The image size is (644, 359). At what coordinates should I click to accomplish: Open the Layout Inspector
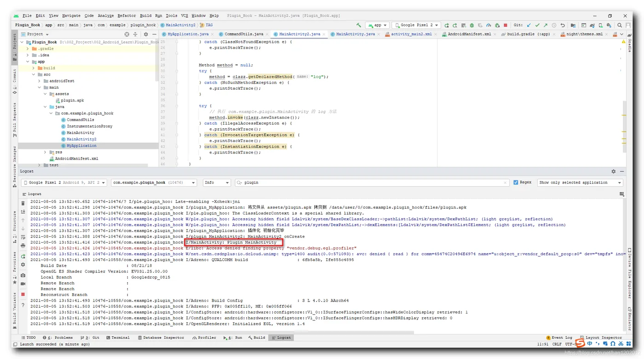pyautogui.click(x=601, y=337)
